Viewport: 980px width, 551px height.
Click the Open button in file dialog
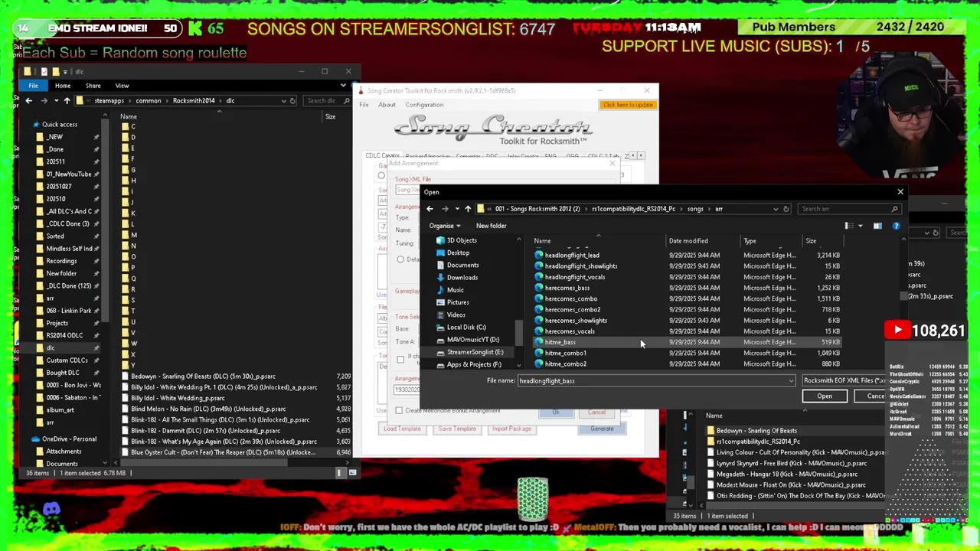[x=825, y=396]
